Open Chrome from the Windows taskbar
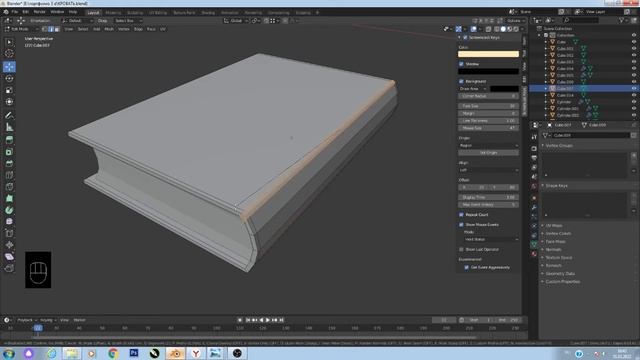 (x=113, y=353)
